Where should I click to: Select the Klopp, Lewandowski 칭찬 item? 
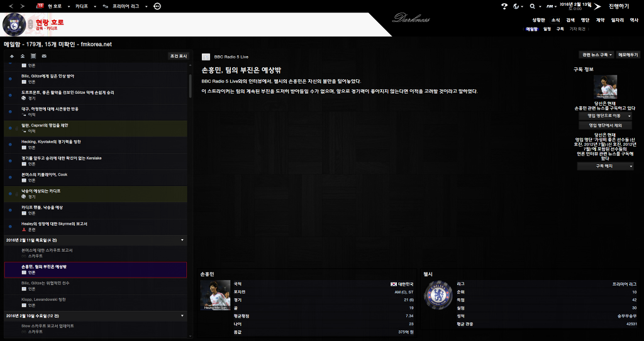[96, 303]
